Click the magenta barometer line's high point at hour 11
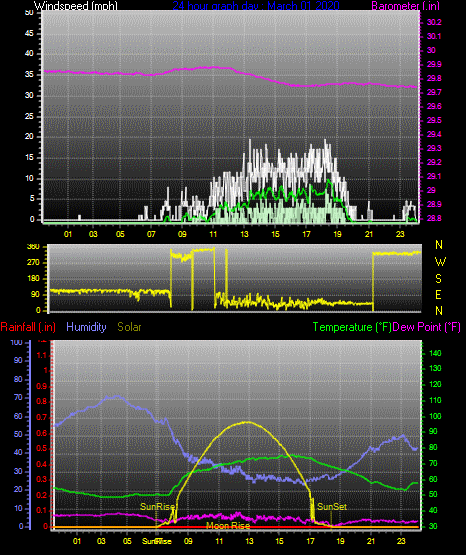Screen dimensions: 466x555 point(214,67)
